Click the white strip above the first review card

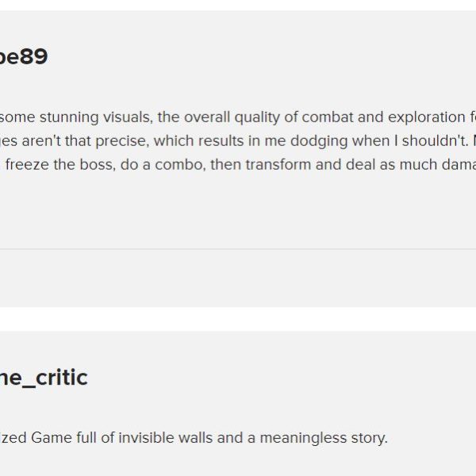tap(238, 6)
